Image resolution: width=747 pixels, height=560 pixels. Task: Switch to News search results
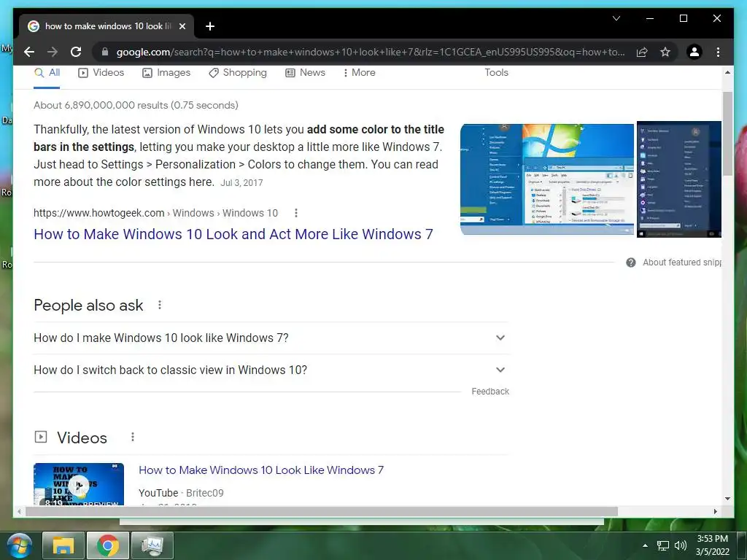pos(305,73)
